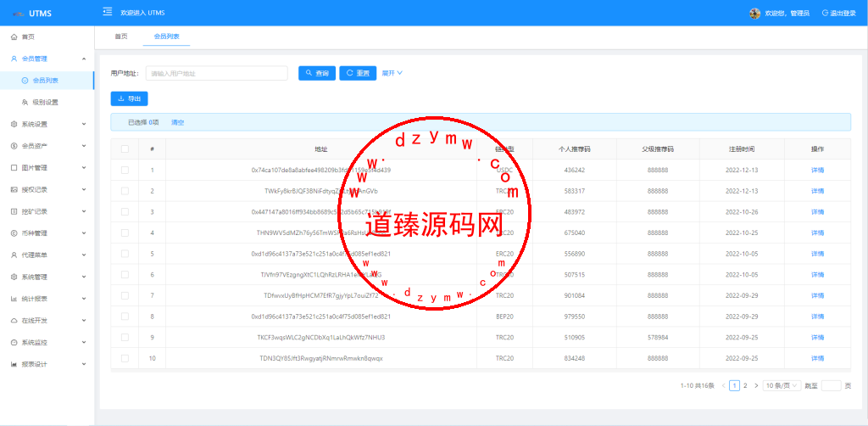Open the administrator avatar image
This screenshot has height=426, width=868.
[754, 14]
